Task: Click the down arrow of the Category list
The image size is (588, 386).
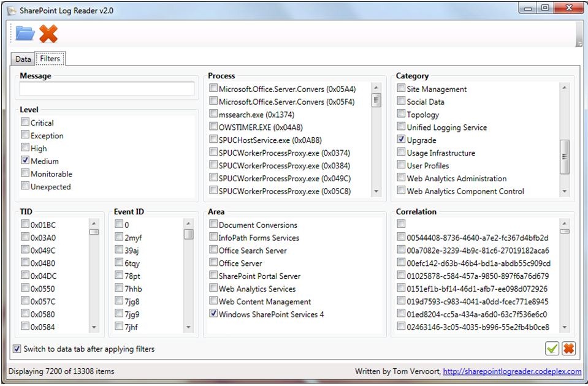Action: (564, 192)
